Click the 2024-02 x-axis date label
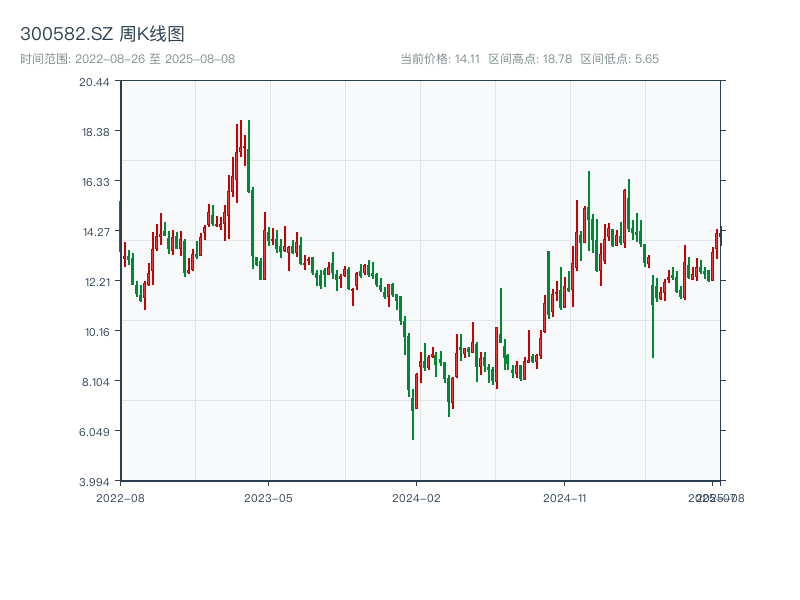The image size is (800, 600). pyautogui.click(x=416, y=497)
